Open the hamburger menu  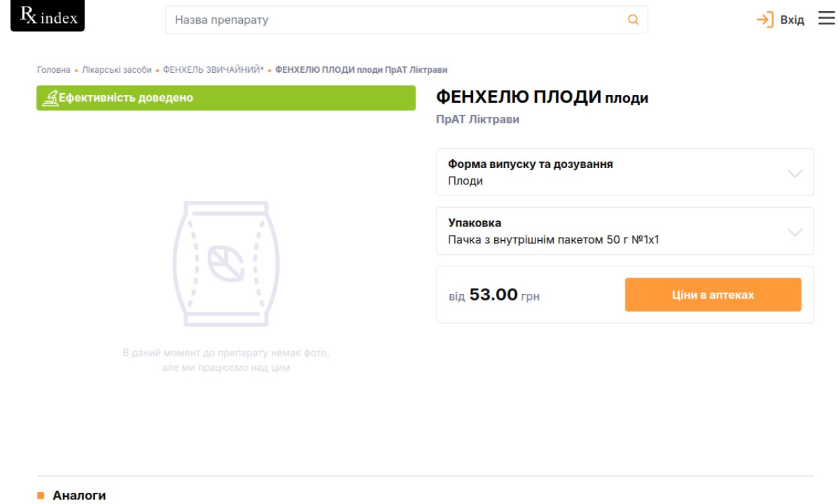coord(826,18)
